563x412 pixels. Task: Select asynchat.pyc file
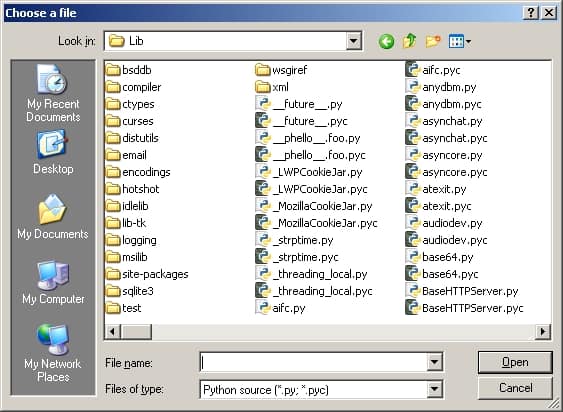446,138
